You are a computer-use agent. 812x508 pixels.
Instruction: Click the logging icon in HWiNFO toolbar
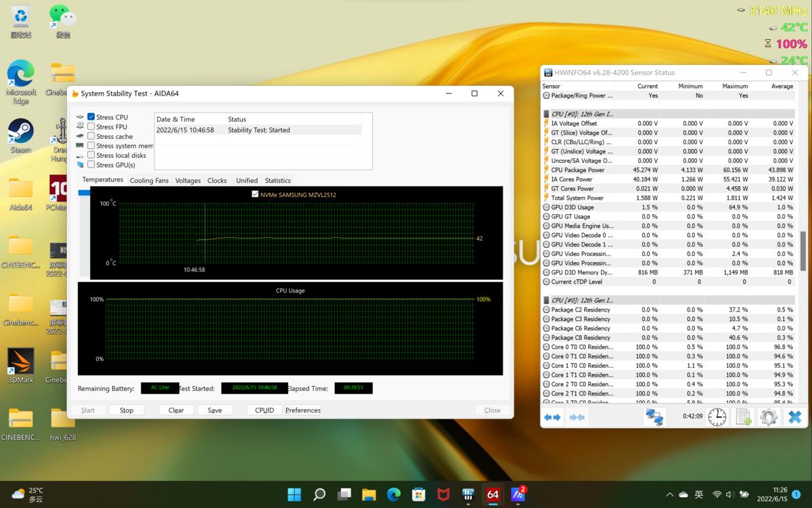click(743, 417)
